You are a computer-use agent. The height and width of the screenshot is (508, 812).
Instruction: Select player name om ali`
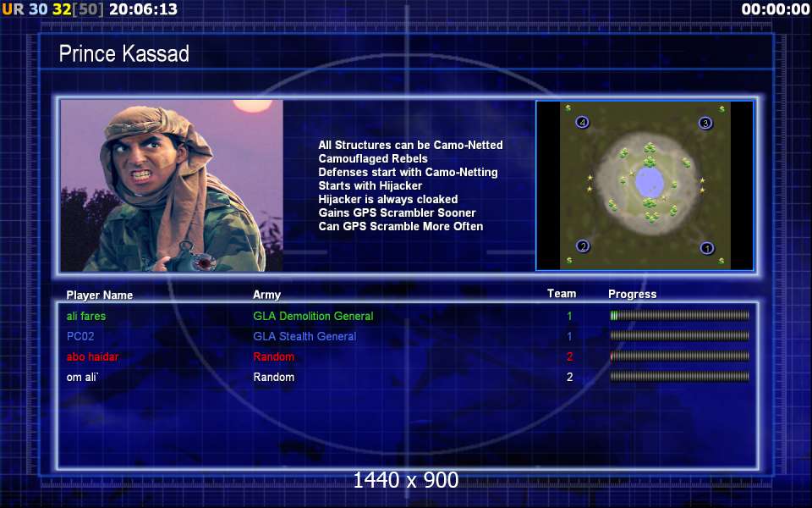(x=82, y=377)
